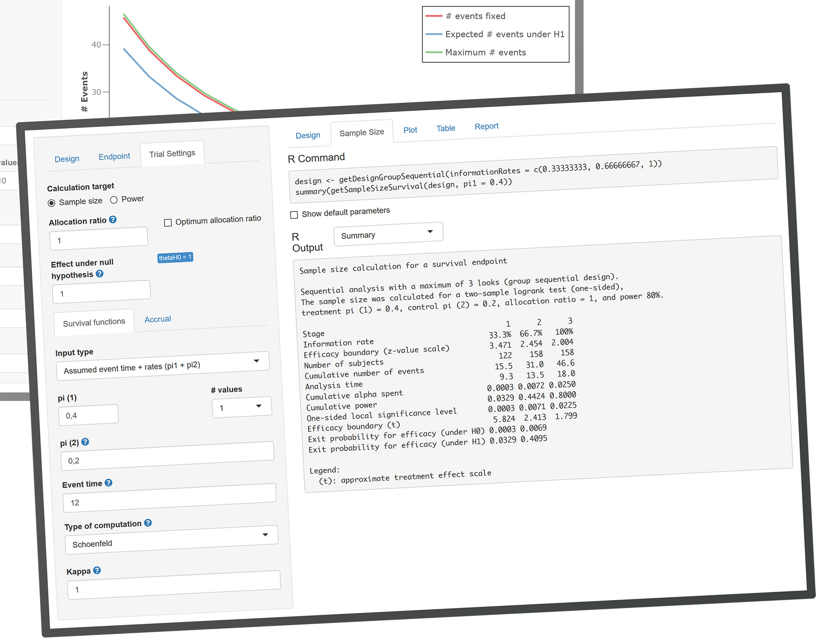Click help icon beside Effect under null hypothesis
The image size is (828, 644).
pos(100,274)
